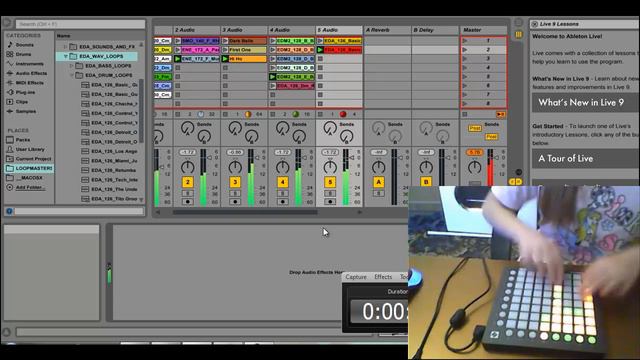Arm track 5 for recording

(330, 202)
